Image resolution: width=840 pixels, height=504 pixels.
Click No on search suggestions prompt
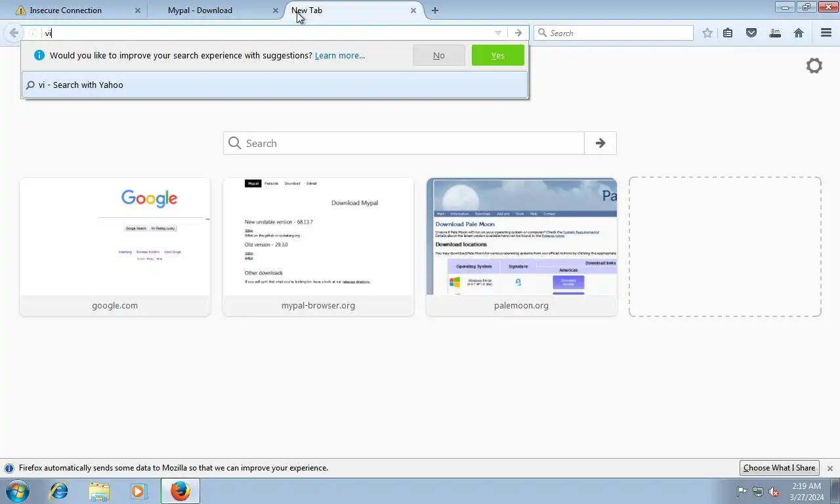[439, 55]
